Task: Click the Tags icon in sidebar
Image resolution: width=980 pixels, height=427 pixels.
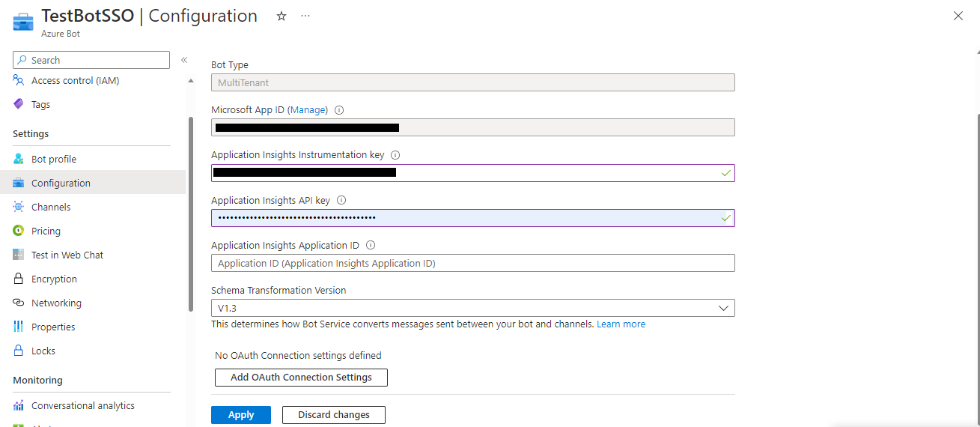Action: point(19,104)
